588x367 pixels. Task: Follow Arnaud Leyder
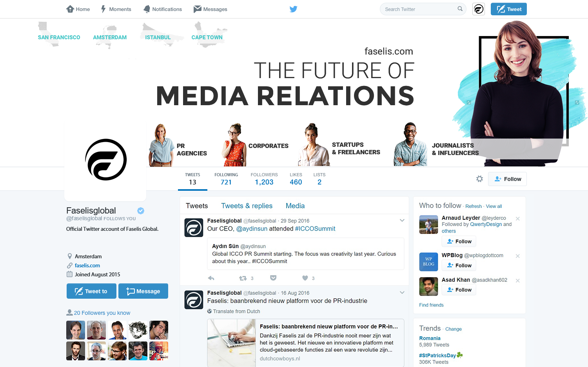pyautogui.click(x=459, y=241)
